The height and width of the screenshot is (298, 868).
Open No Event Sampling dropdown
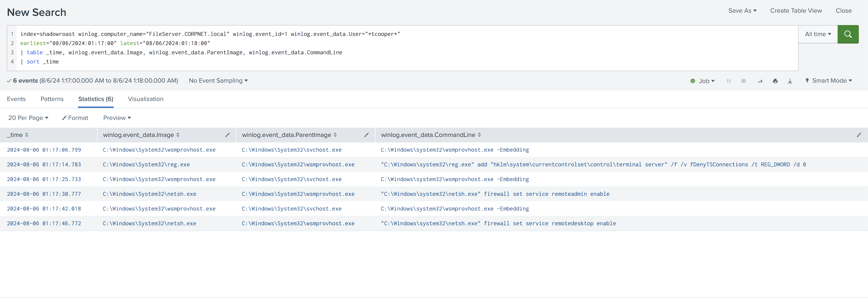click(x=218, y=81)
